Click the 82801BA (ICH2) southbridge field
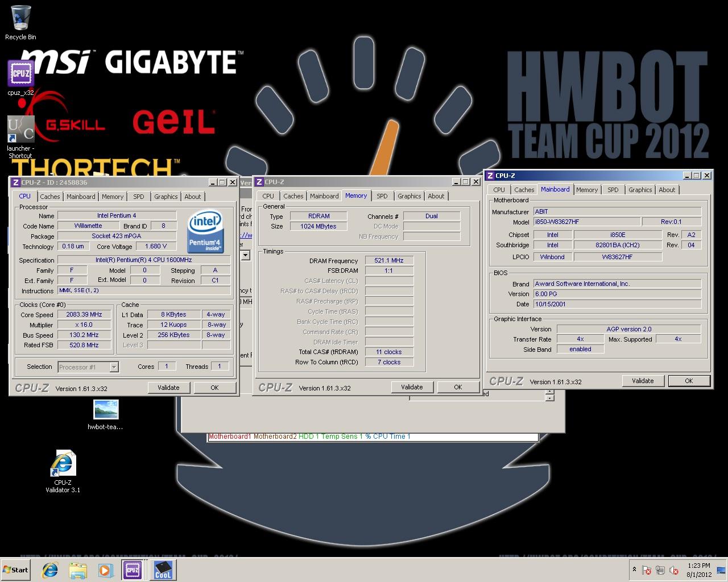Viewport: 728px width, 582px height. [x=618, y=245]
